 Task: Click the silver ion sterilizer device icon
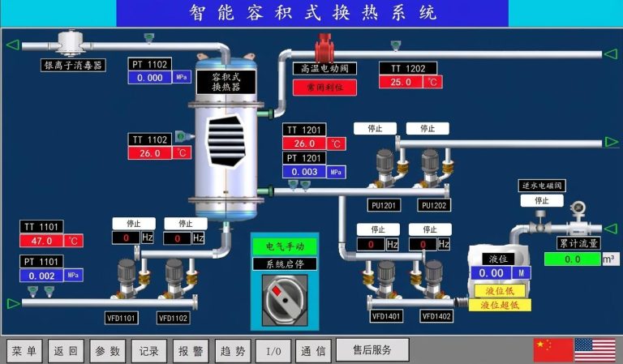(x=71, y=42)
